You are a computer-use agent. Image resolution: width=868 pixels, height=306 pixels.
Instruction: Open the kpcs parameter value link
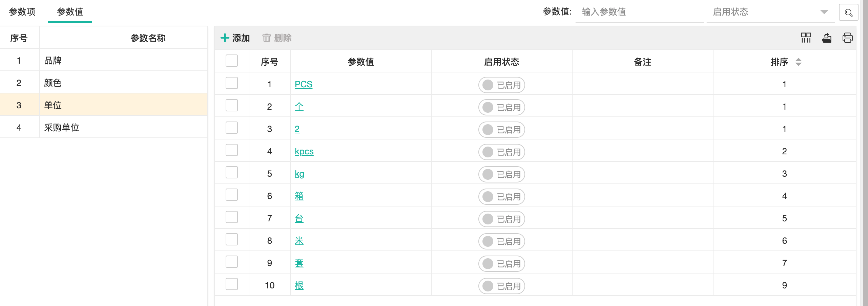[x=304, y=151]
